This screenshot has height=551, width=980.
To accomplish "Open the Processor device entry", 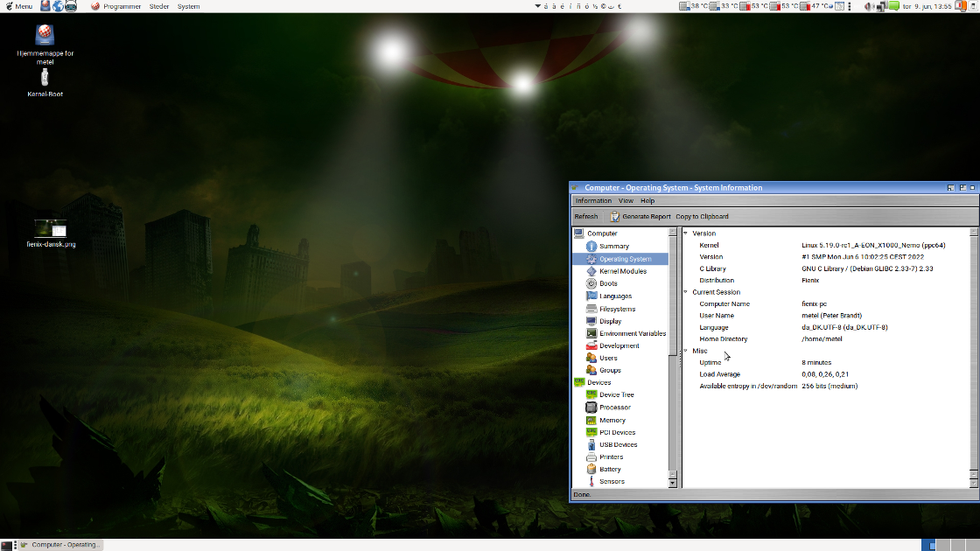I will pos(614,408).
